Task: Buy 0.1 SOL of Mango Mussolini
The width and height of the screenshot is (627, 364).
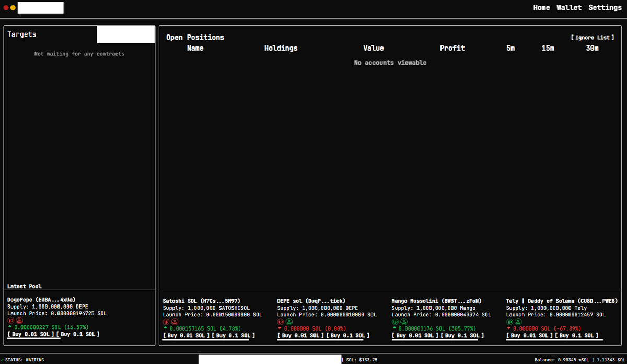Action: [462, 335]
